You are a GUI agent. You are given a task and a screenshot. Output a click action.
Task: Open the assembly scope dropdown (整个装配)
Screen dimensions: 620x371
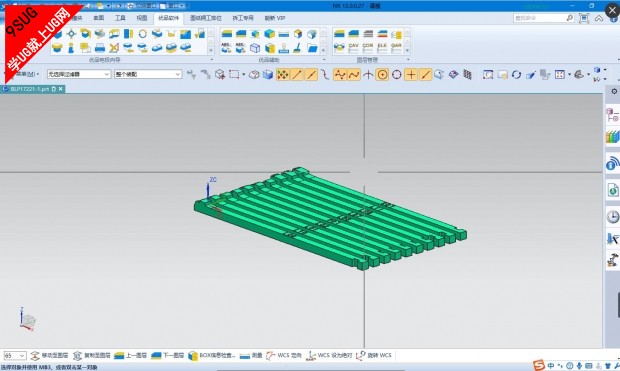147,74
